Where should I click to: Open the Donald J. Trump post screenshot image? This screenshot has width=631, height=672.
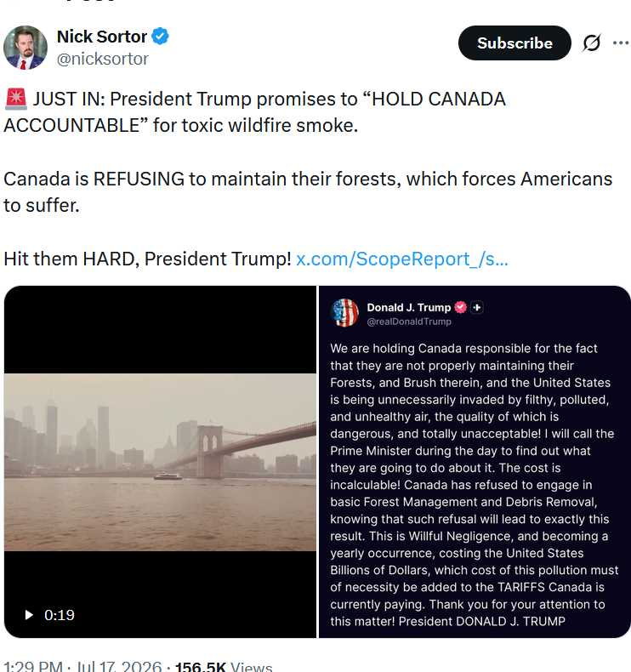tap(475, 462)
